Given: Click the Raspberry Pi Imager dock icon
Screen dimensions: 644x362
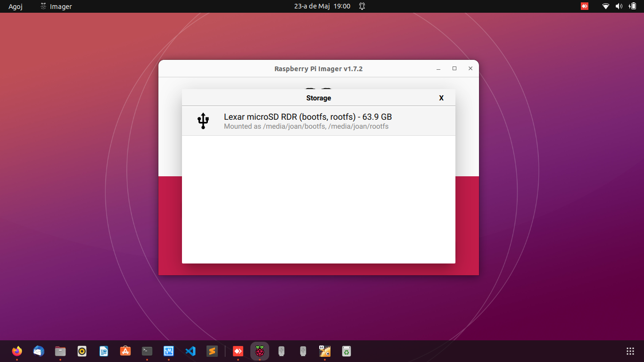Looking at the screenshot, I should [x=260, y=351].
